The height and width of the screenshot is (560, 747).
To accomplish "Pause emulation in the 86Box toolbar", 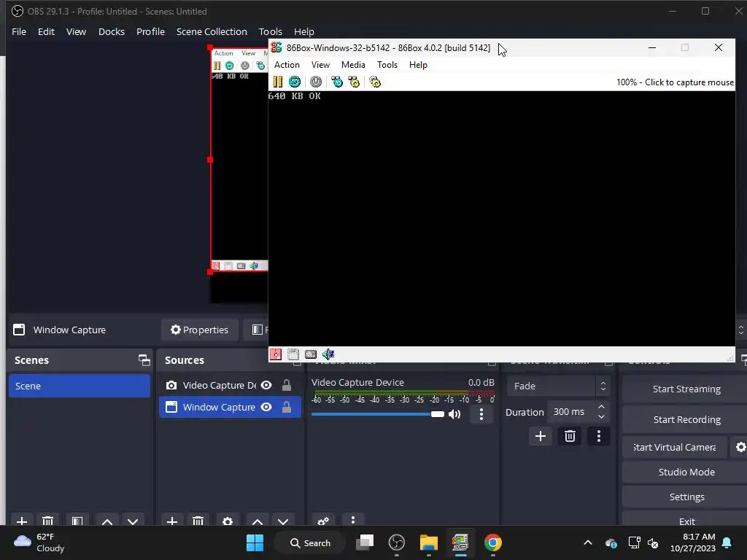I will click(x=278, y=82).
